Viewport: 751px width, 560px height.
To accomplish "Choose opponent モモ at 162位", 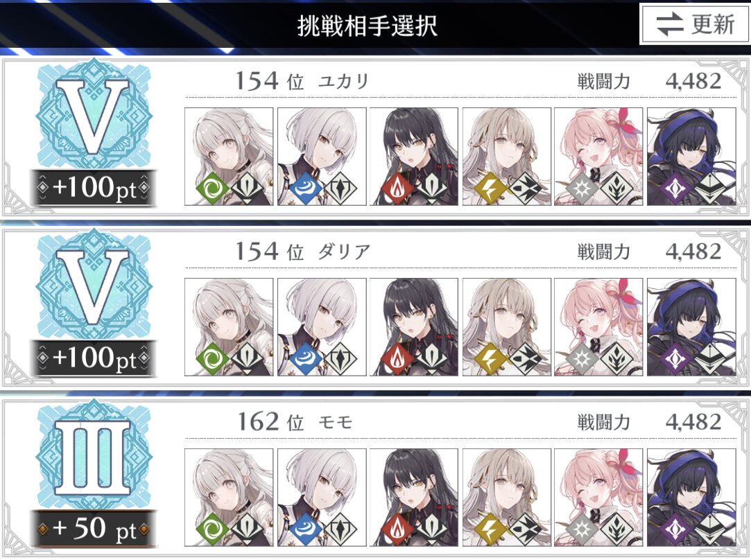I will [376, 478].
